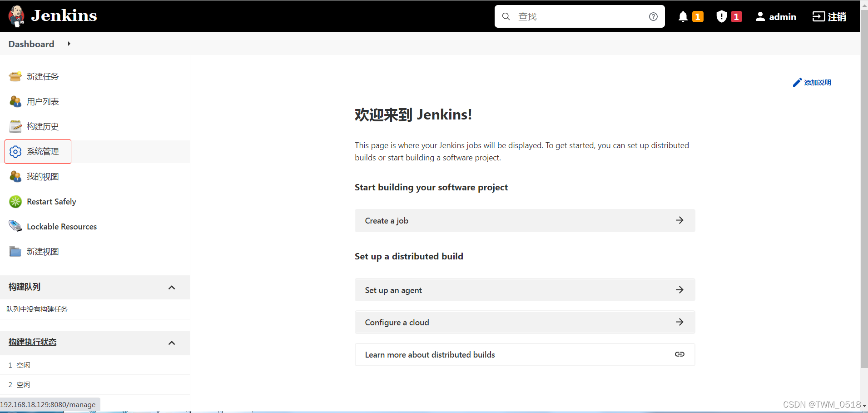Click the 构建历史 notepad icon
Image resolution: width=868 pixels, height=413 pixels.
pos(15,126)
